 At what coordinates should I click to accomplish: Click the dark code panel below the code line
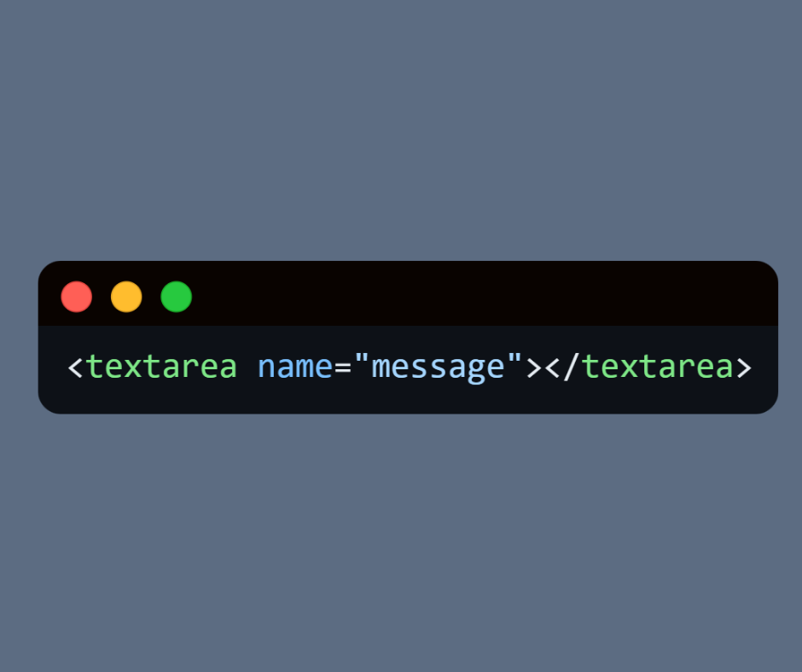(408, 400)
